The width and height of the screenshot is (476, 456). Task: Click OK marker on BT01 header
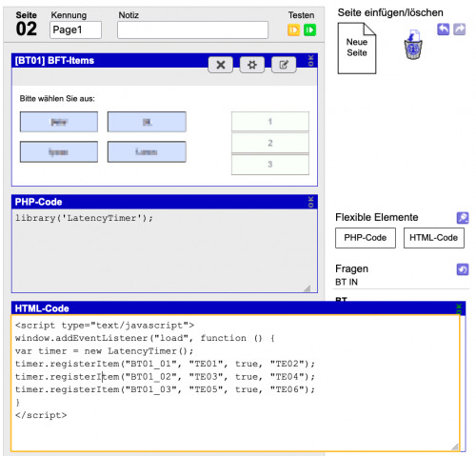310,60
